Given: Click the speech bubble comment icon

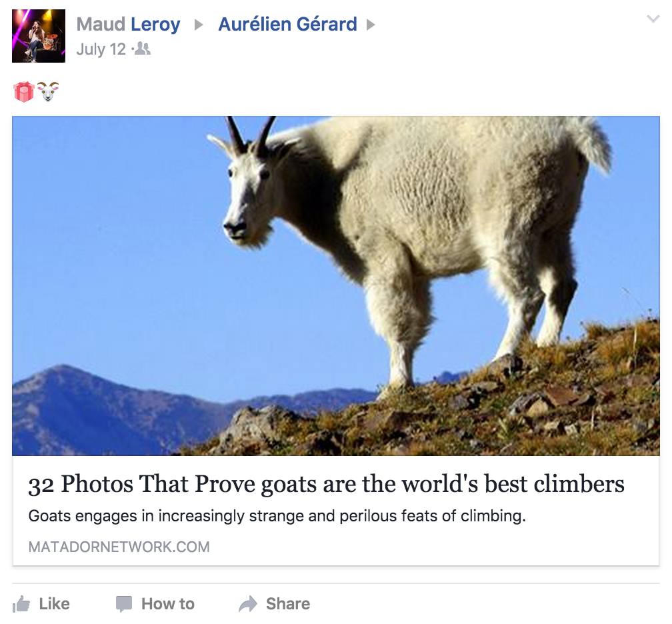Looking at the screenshot, I should (124, 604).
